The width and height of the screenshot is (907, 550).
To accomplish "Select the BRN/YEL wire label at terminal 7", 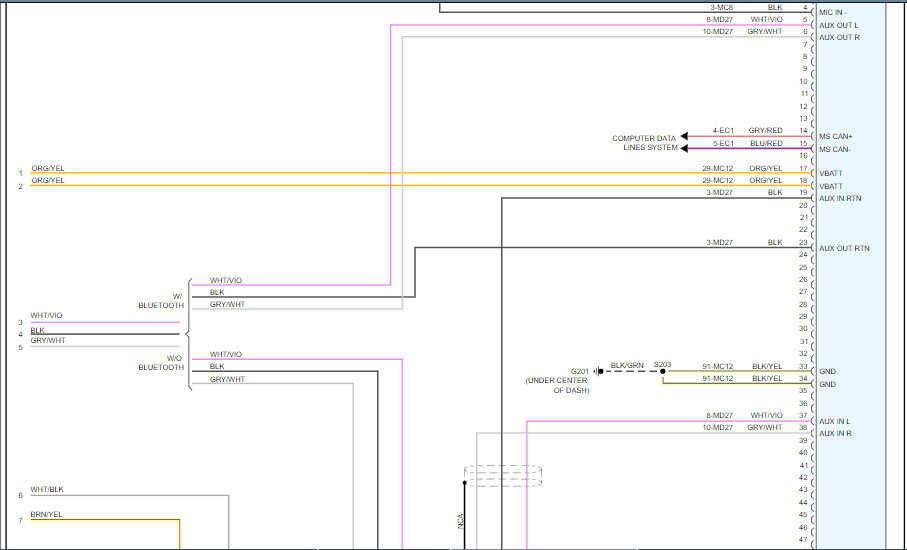I will (46, 514).
